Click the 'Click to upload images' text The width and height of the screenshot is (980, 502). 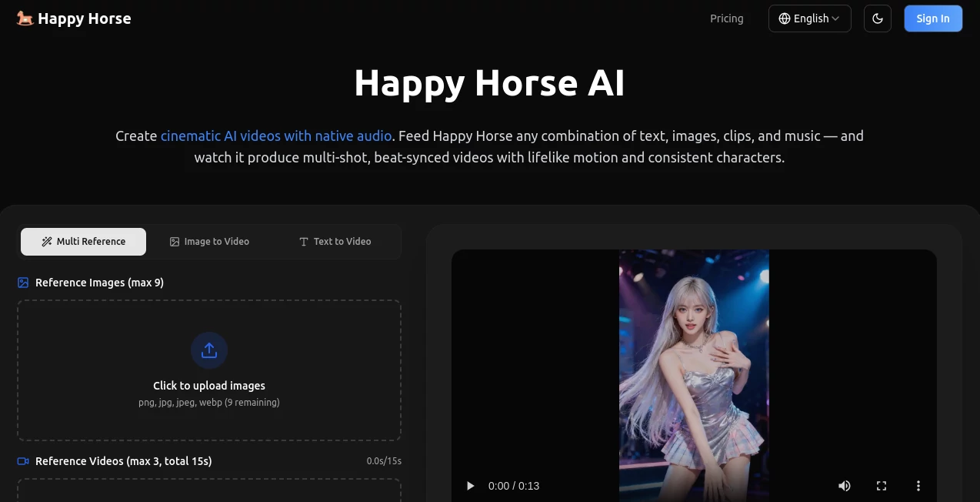pos(209,386)
